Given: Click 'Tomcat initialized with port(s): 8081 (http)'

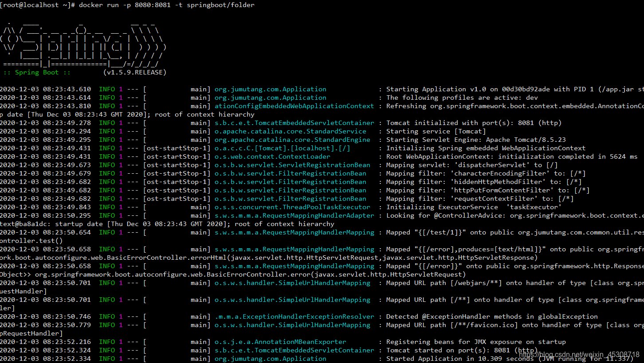Looking at the screenshot, I should coord(474,123).
